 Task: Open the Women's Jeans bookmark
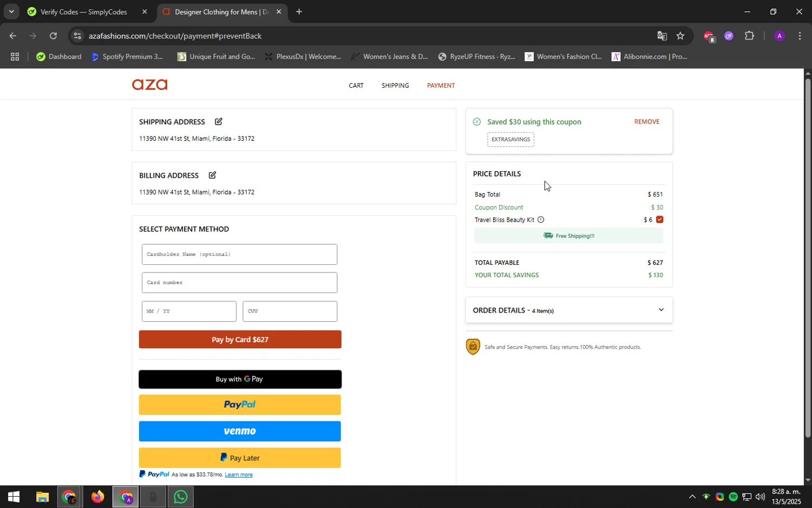click(x=390, y=56)
